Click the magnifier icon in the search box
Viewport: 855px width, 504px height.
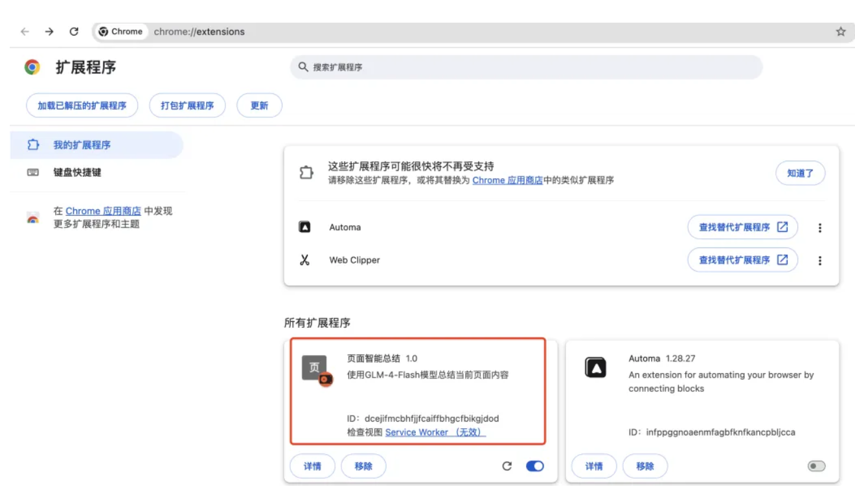302,67
